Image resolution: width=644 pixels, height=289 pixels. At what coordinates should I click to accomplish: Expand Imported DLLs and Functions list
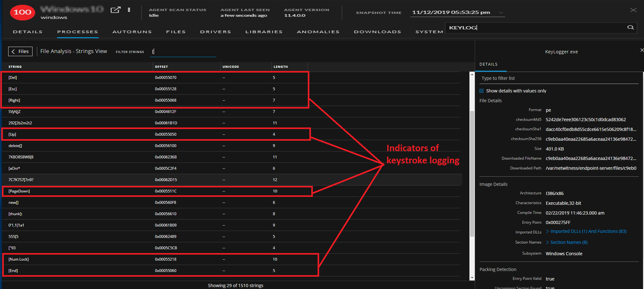coord(588,231)
